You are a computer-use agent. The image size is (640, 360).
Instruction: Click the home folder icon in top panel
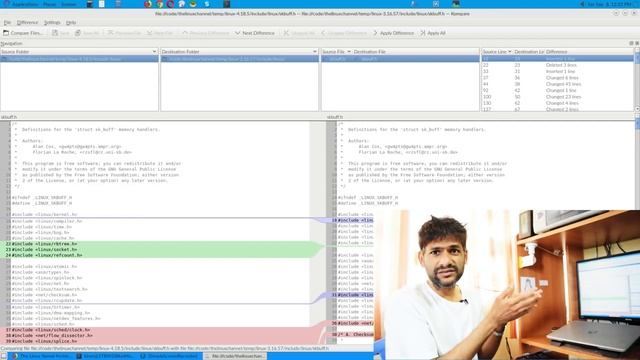pos(182,4)
